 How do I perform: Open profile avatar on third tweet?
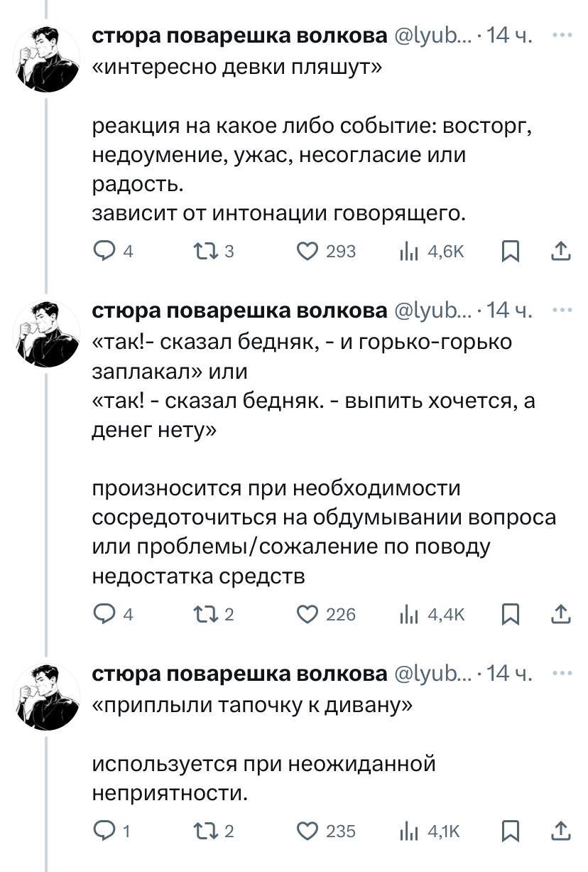pos(48,696)
